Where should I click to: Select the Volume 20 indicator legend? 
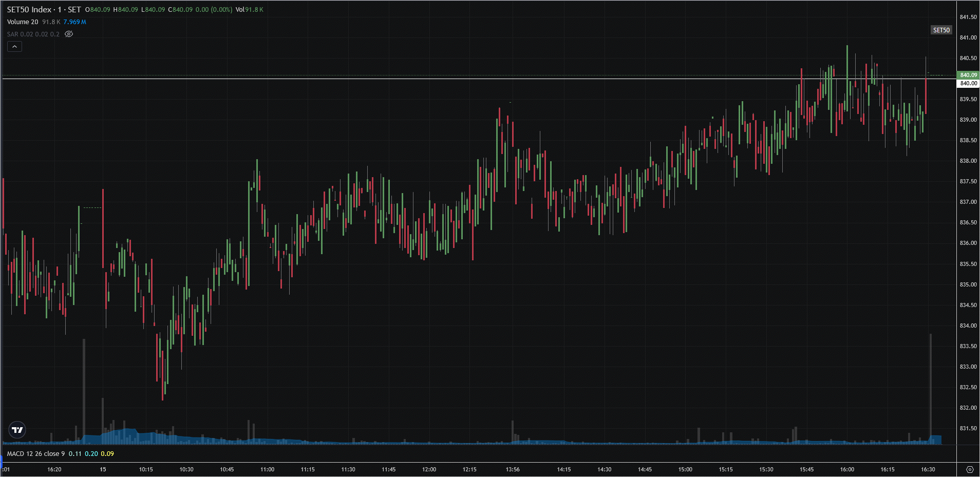pos(23,22)
